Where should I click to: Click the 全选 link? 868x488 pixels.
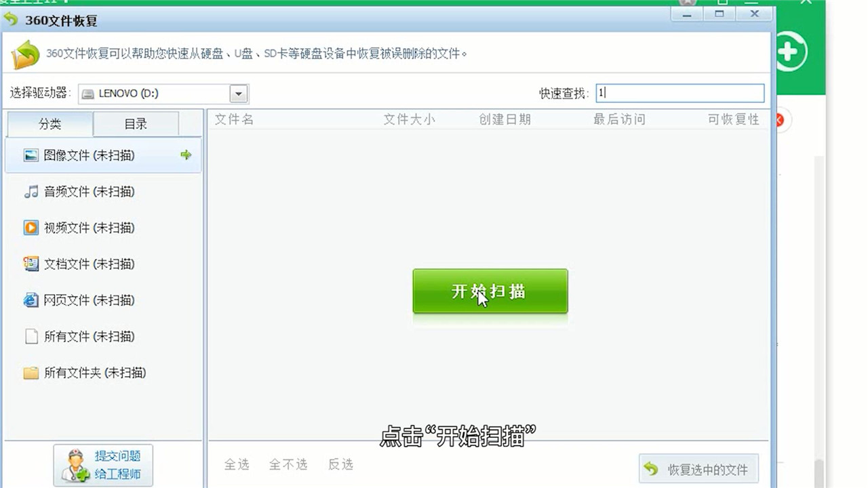tap(237, 464)
